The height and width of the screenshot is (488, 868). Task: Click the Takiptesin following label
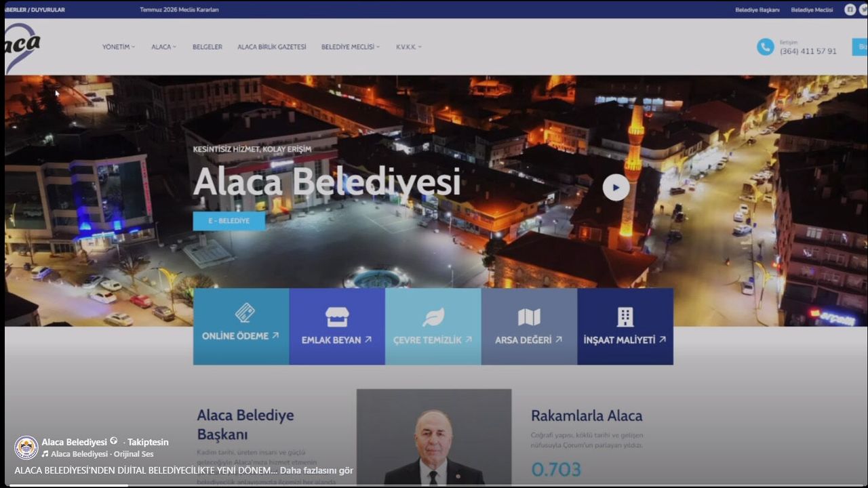(x=148, y=442)
